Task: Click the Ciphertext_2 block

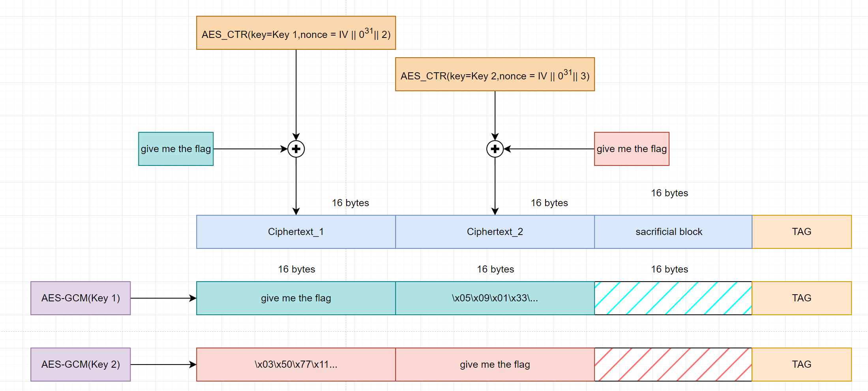Action: point(495,232)
